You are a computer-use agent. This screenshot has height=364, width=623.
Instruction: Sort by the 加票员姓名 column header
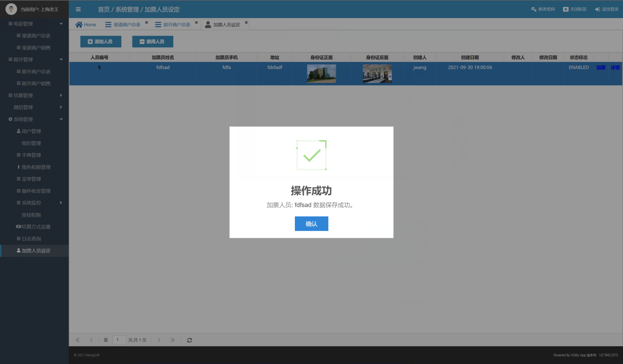coord(163,57)
